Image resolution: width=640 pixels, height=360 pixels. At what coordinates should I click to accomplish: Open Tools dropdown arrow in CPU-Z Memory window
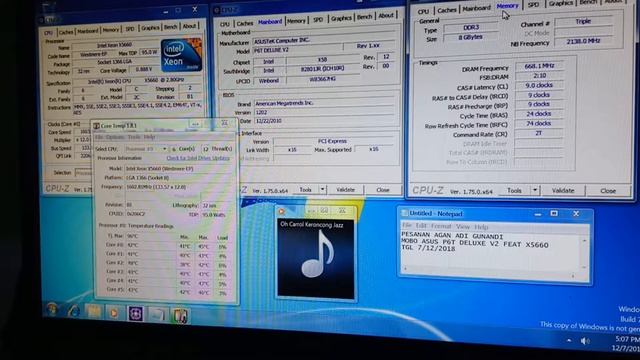click(x=535, y=190)
